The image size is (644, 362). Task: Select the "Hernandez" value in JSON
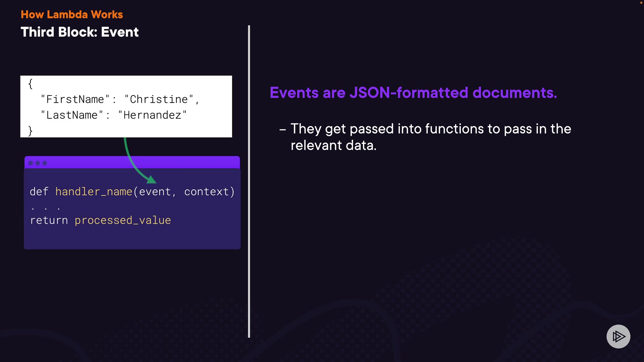152,115
